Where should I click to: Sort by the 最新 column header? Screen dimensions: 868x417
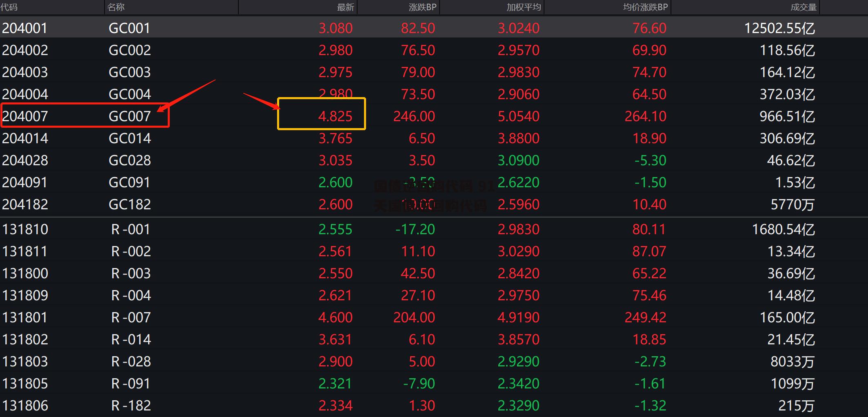(x=345, y=7)
